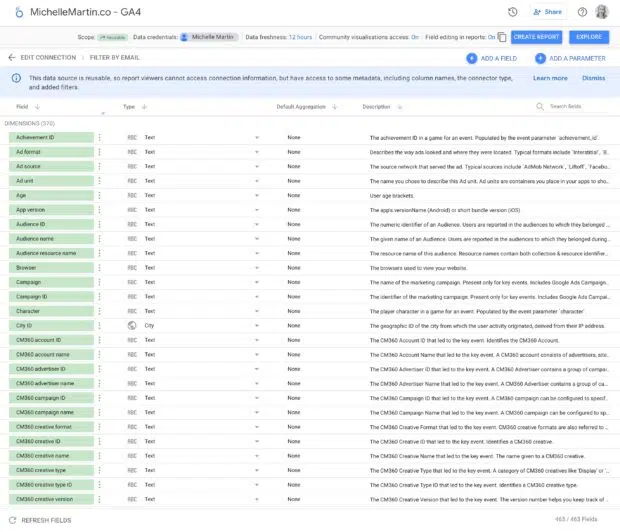Open more options for Character field

click(99, 311)
